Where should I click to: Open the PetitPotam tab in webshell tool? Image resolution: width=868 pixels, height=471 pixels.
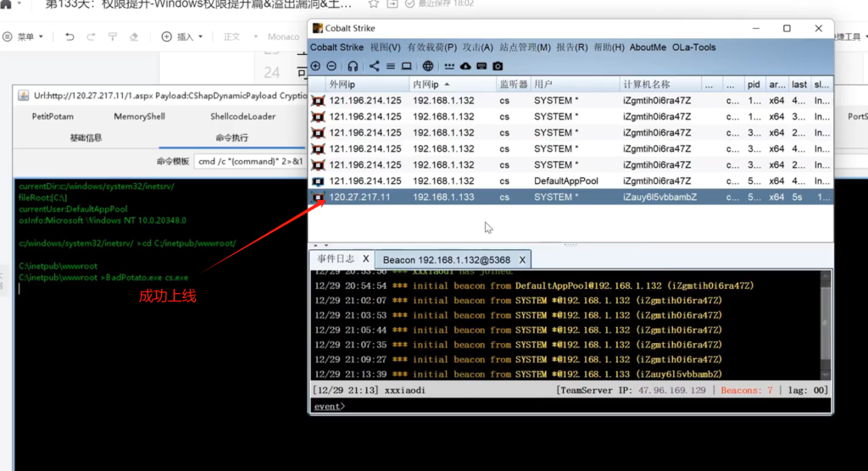pyautogui.click(x=53, y=116)
